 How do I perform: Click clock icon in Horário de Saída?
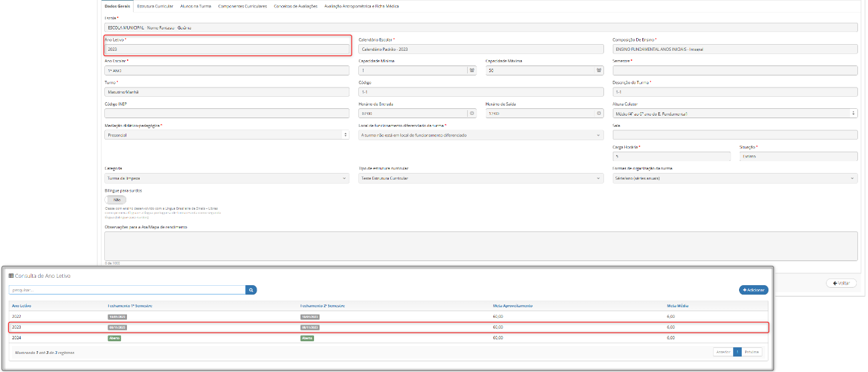click(x=599, y=114)
